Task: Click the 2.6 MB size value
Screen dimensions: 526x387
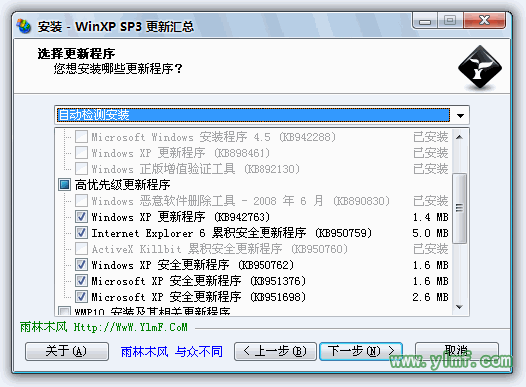Action: [x=430, y=297]
